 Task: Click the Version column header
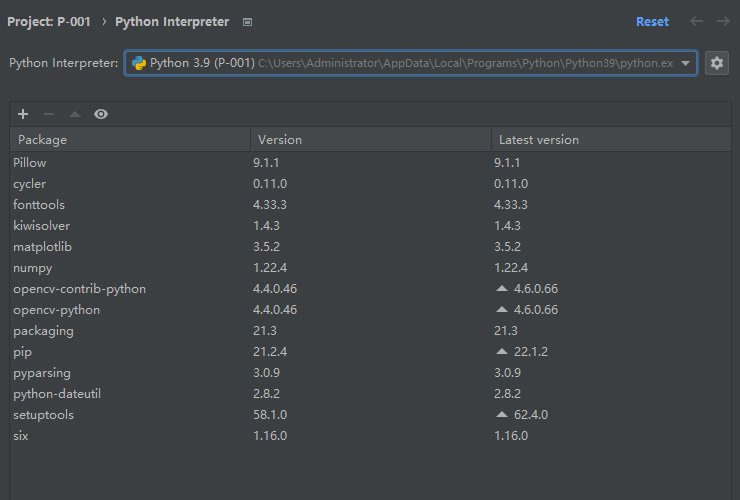tap(371, 140)
